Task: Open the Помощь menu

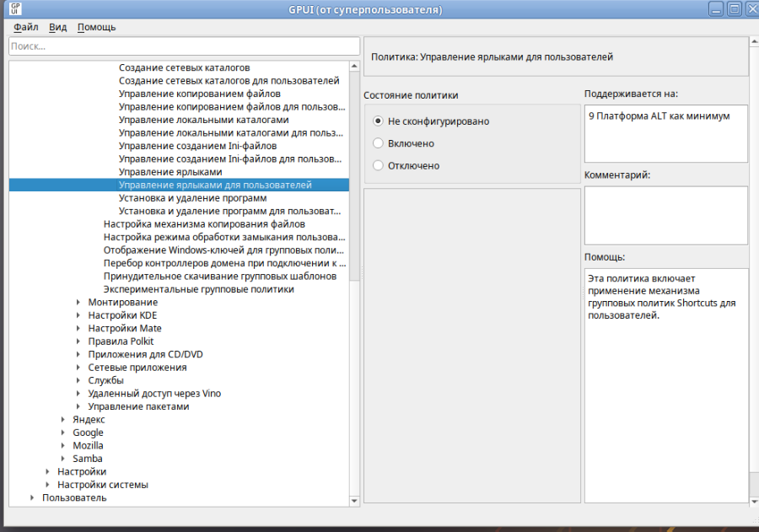Action: tap(96, 27)
